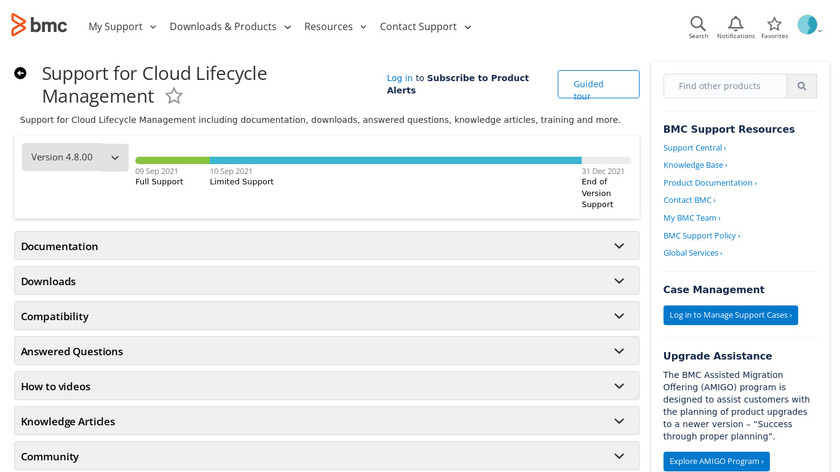Open the Notifications bell

736,27
